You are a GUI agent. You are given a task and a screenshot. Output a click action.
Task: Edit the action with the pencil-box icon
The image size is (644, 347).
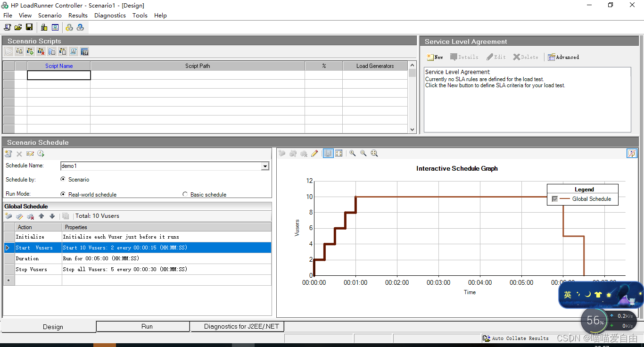(19, 216)
